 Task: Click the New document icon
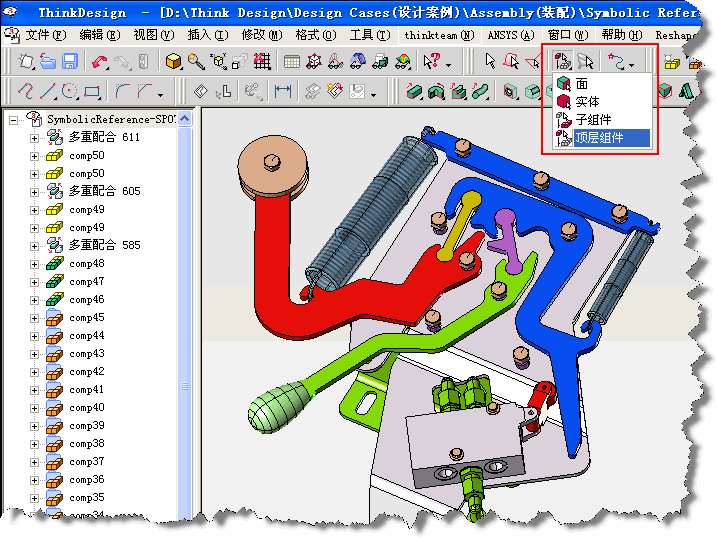[x=26, y=61]
